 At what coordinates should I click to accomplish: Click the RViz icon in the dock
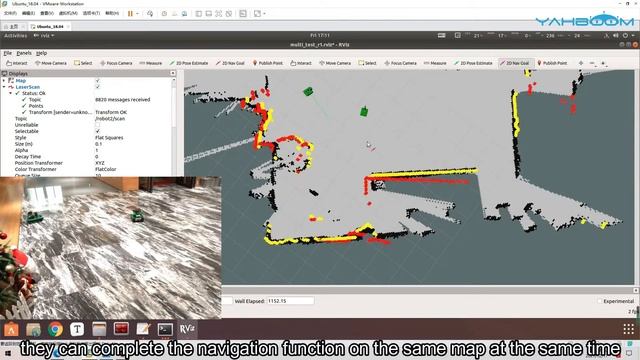(x=187, y=329)
